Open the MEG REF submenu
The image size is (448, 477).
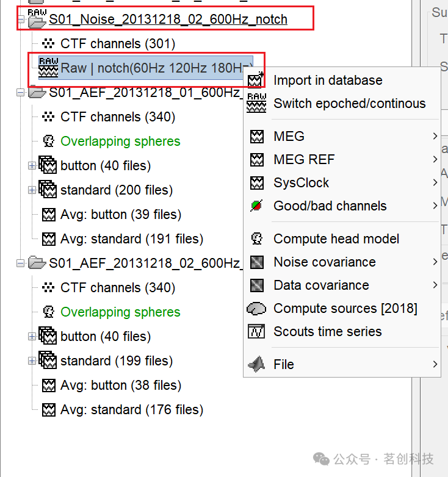[342, 159]
